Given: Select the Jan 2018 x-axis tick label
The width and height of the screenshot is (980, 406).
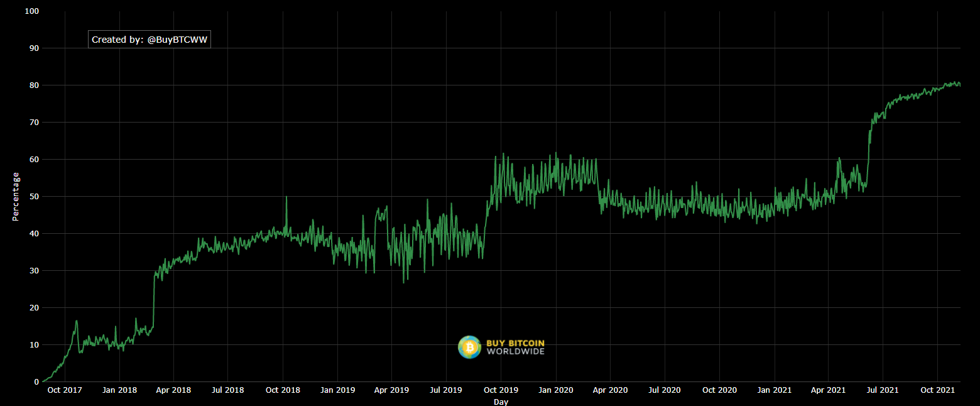Looking at the screenshot, I should click(119, 390).
